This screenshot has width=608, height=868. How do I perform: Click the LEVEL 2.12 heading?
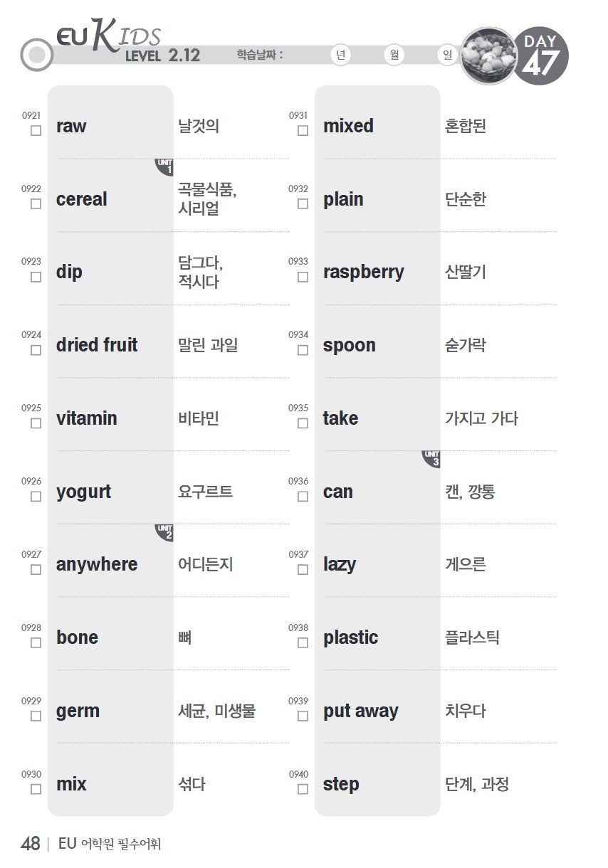point(162,56)
